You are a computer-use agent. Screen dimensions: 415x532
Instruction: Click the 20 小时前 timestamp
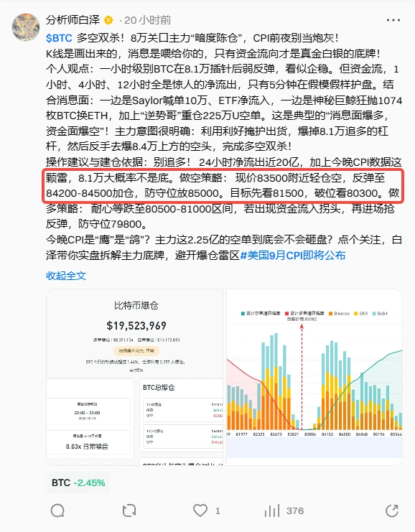click(148, 20)
